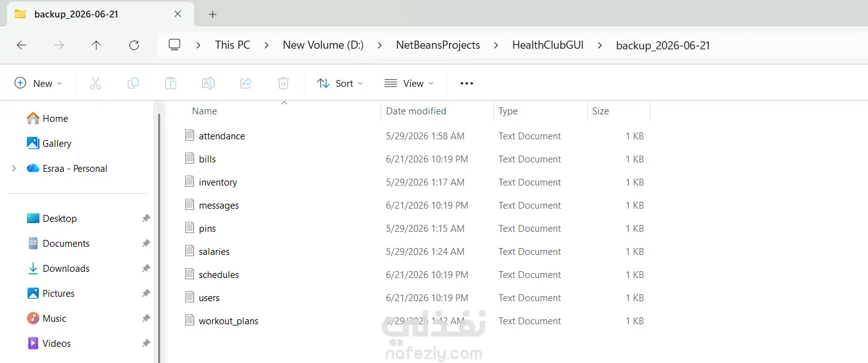The height and width of the screenshot is (363, 868).
Task: Click the inventory file icon
Action: click(189, 182)
